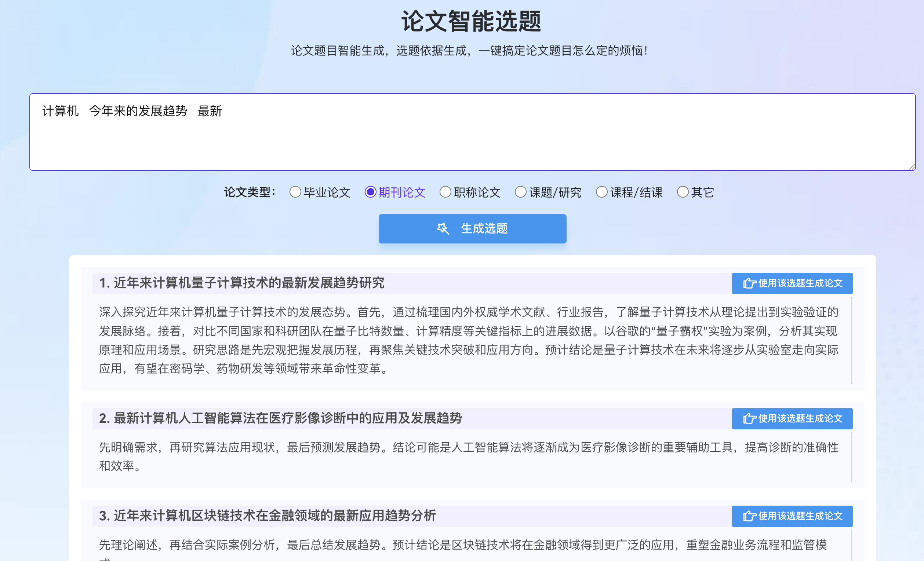Pick the 其它 paper type
Screen dimensions: 924x561
coord(683,192)
